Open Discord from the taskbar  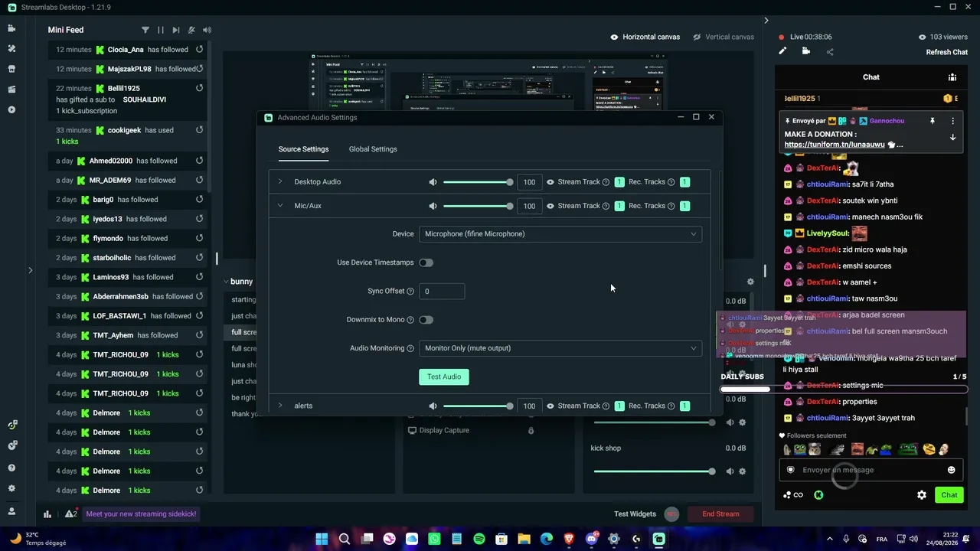pos(591,539)
